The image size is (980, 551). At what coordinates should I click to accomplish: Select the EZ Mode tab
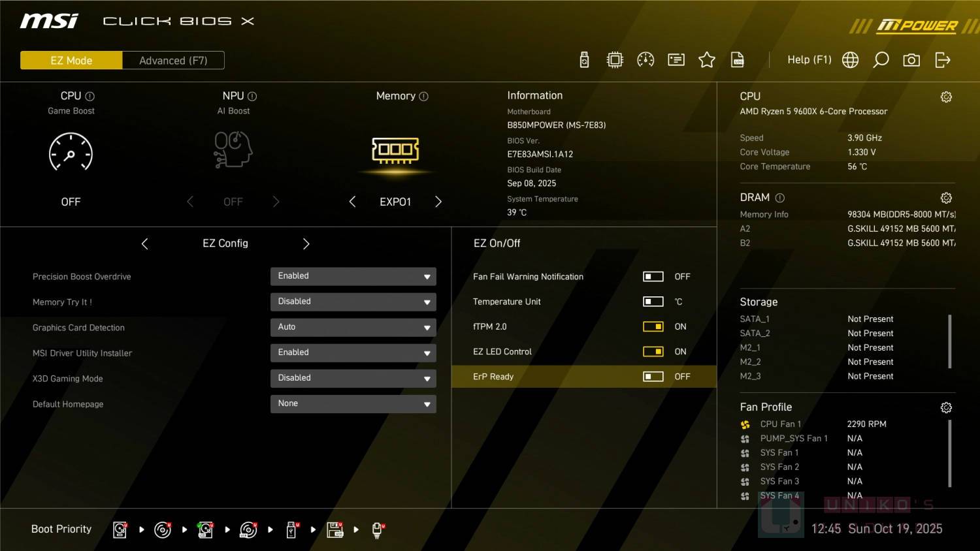point(71,60)
